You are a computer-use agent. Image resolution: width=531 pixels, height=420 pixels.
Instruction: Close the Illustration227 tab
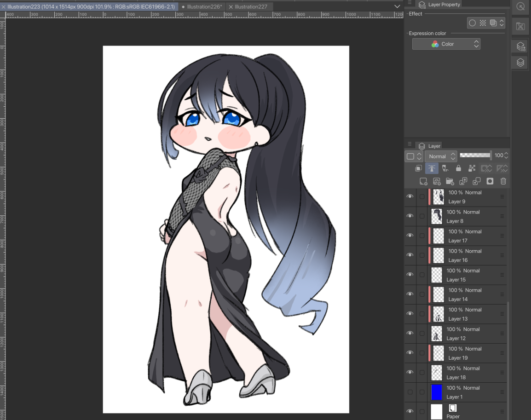[231, 6]
